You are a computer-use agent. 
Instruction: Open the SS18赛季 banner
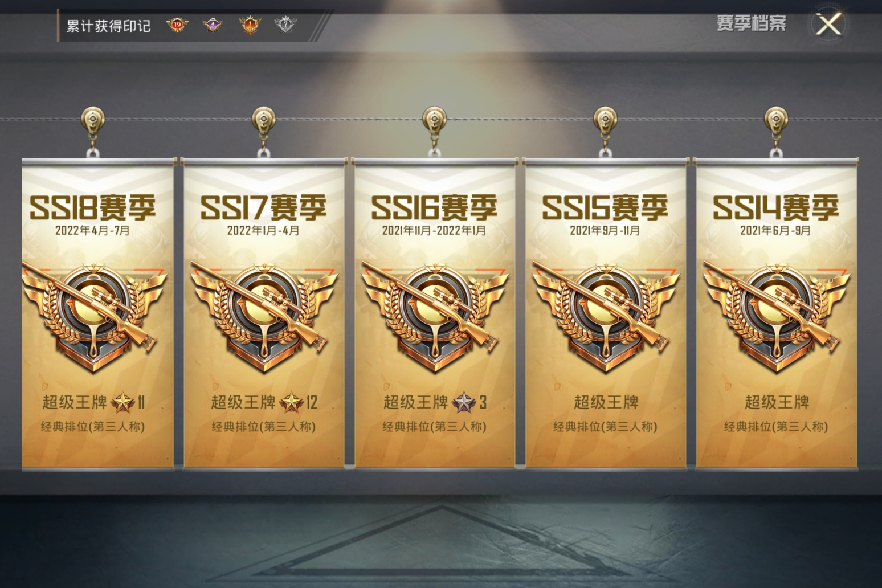point(97,313)
